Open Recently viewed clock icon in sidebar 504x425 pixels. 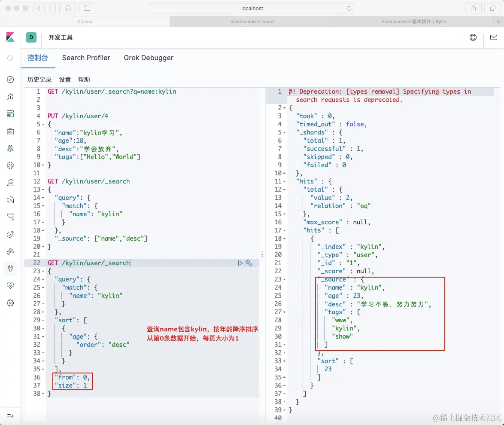click(10, 58)
